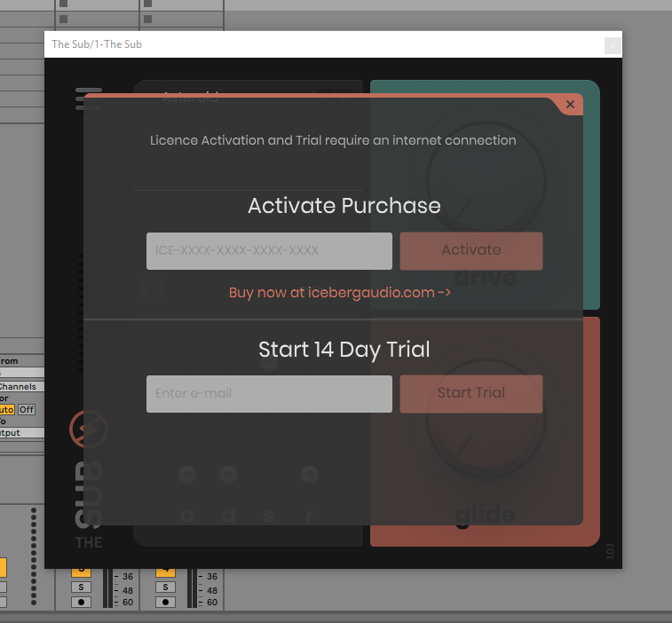
Task: Set Ableton monitor to Off
Action: 27,410
